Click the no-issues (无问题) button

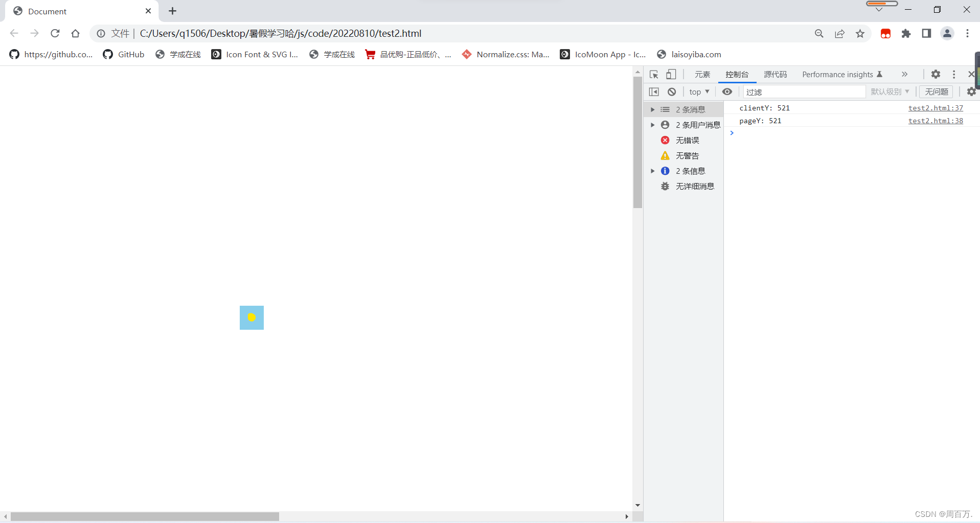[936, 92]
